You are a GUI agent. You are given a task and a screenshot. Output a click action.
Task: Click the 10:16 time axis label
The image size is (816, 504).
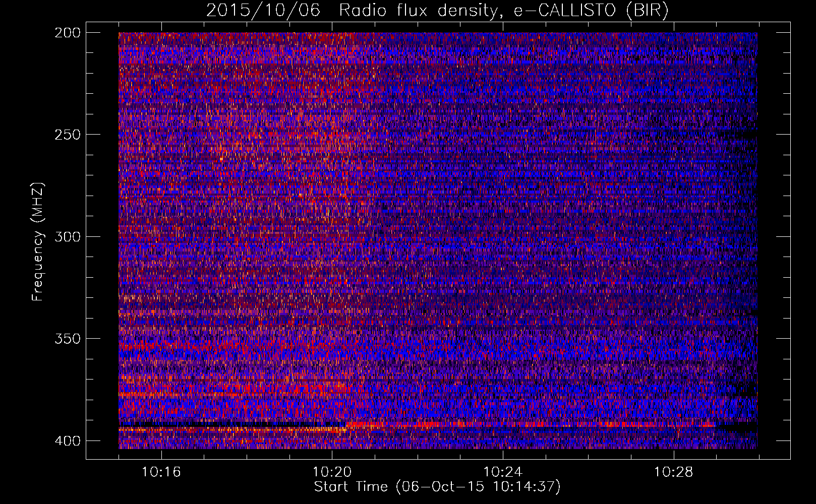161,472
